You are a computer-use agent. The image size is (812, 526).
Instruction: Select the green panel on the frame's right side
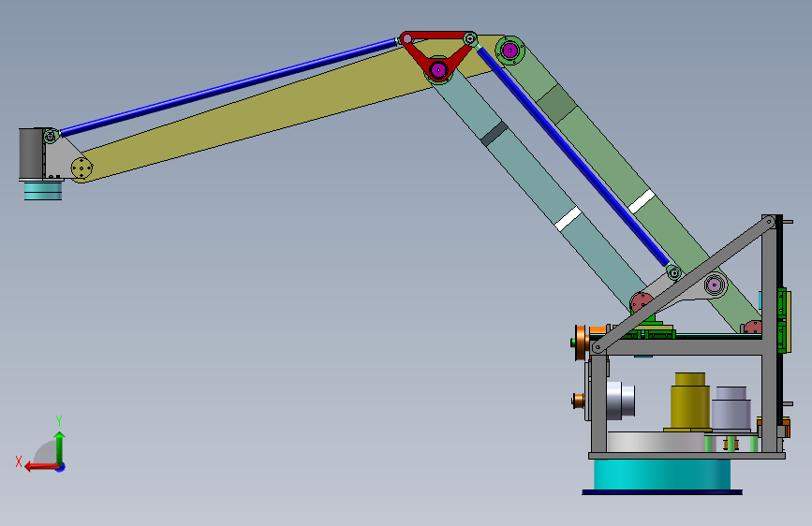tap(784, 320)
